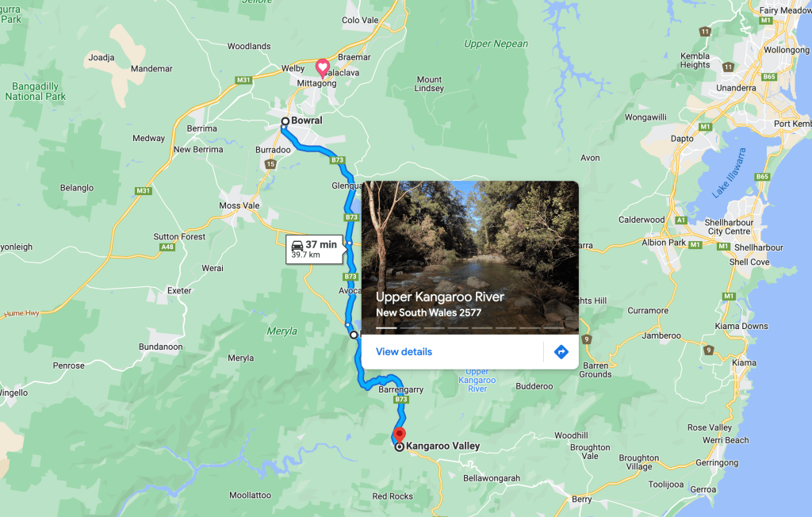Select the second photo carousel indicator segment
Image resolution: width=812 pixels, height=517 pixels.
pos(410,328)
